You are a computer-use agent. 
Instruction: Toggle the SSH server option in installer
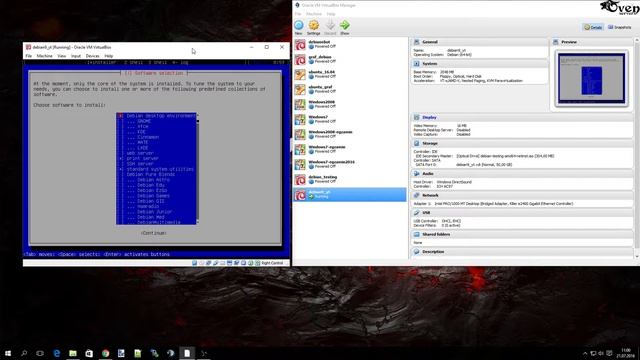[140, 164]
